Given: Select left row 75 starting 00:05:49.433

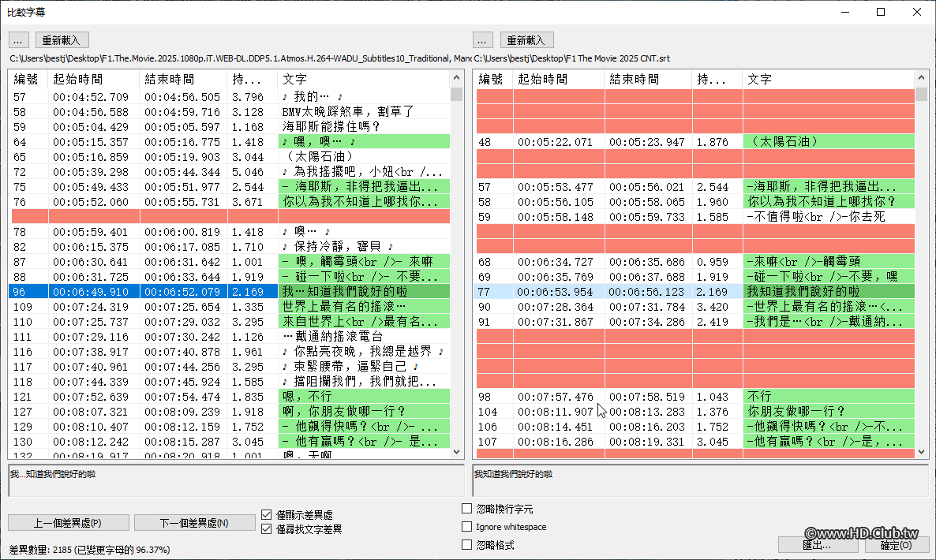Looking at the screenshot, I should pyautogui.click(x=229, y=187).
